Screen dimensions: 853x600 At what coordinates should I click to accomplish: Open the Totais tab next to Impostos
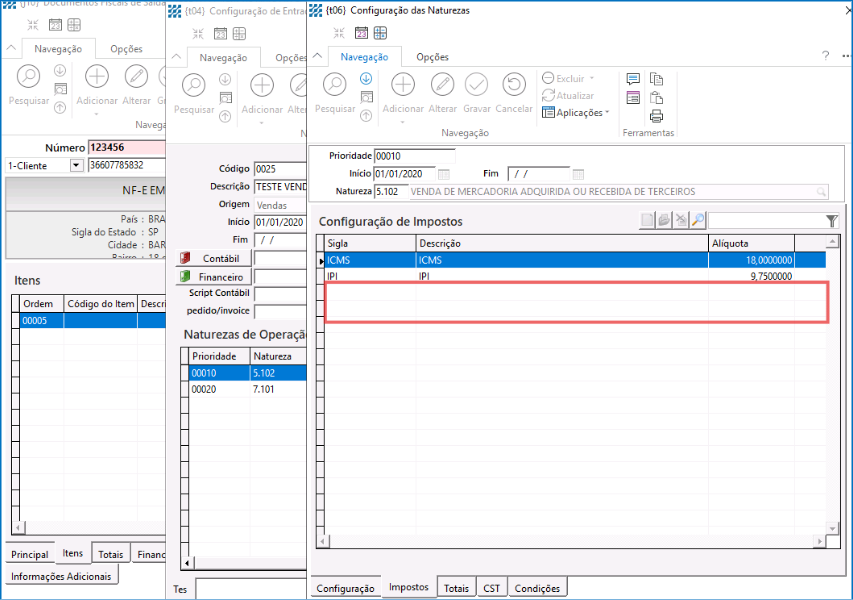[x=456, y=588]
